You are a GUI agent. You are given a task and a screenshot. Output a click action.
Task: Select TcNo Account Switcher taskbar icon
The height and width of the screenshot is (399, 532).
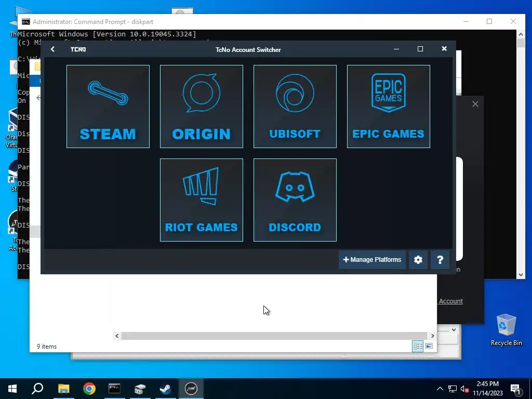(191, 389)
